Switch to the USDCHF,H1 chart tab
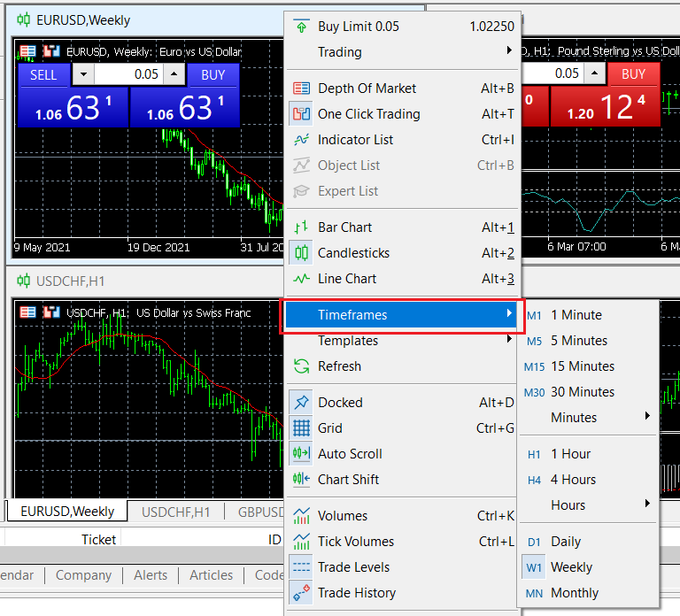The image size is (680, 616). [175, 512]
